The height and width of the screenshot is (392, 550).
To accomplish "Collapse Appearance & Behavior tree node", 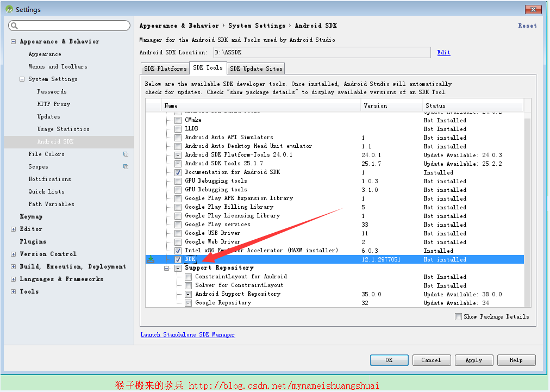I will coord(14,41).
